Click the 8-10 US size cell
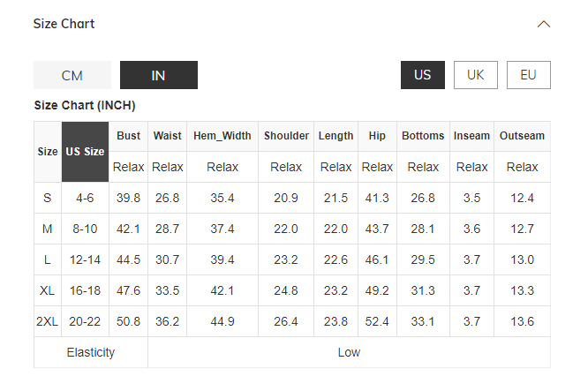This screenshot has width=588, height=391. (x=85, y=229)
